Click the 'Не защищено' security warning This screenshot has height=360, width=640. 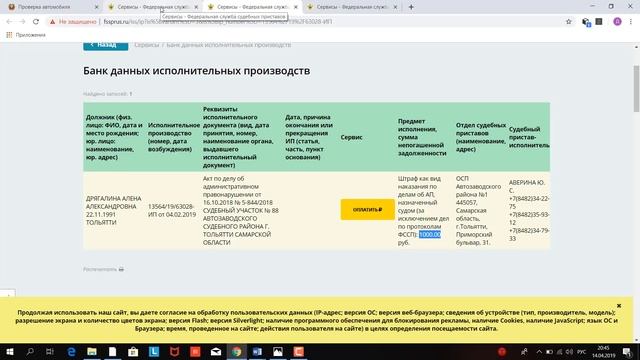[x=73, y=22]
